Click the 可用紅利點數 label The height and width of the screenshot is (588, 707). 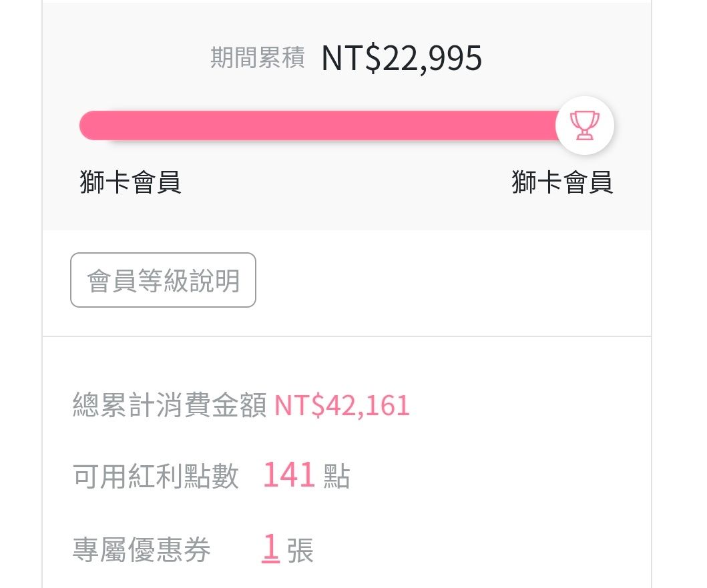(156, 477)
